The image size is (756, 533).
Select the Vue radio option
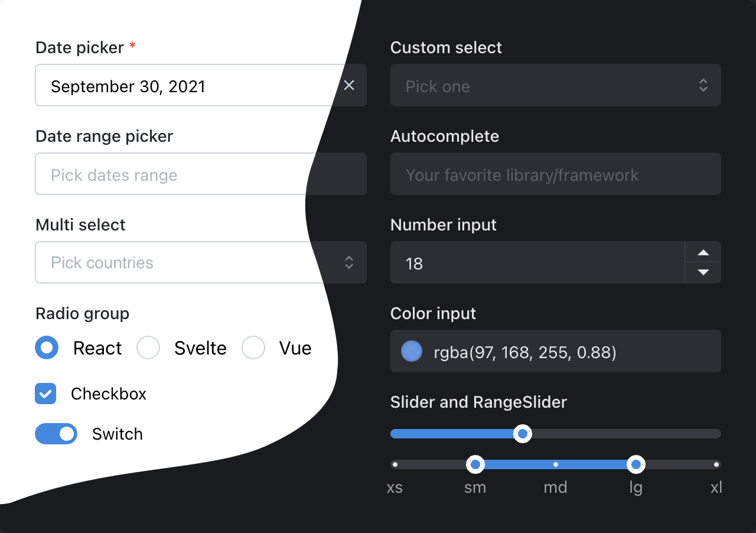coord(253,347)
